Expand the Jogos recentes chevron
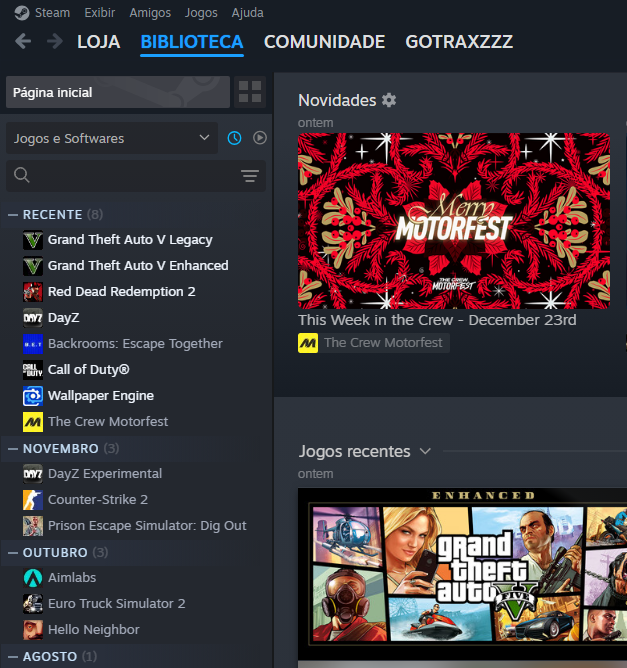 point(425,451)
